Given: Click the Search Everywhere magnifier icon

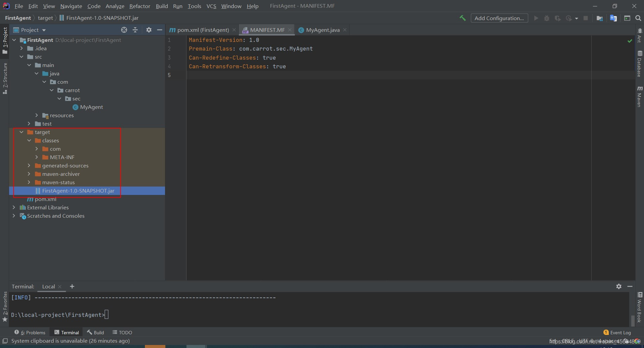Looking at the screenshot, I should pos(638,18).
